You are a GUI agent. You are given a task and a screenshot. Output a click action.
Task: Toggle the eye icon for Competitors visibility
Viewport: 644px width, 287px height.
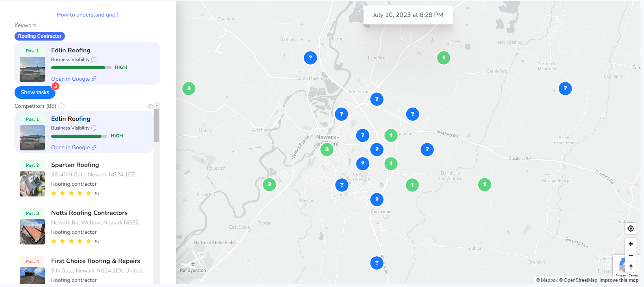click(x=150, y=106)
